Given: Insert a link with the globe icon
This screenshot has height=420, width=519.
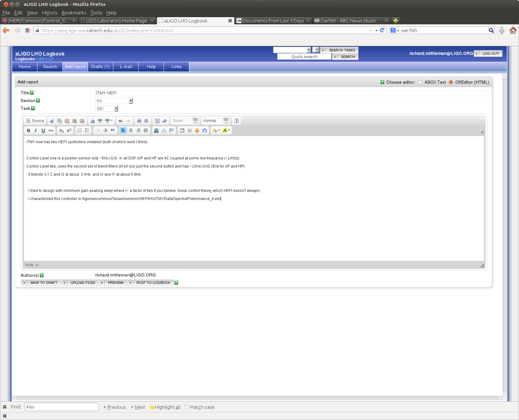Looking at the screenshot, I should pyautogui.click(x=156, y=130).
